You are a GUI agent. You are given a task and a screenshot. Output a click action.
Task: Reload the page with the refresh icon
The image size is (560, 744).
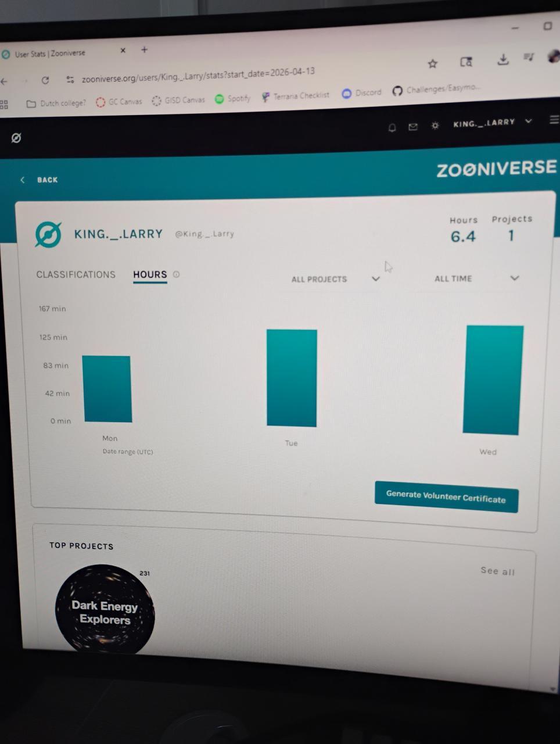pos(45,80)
